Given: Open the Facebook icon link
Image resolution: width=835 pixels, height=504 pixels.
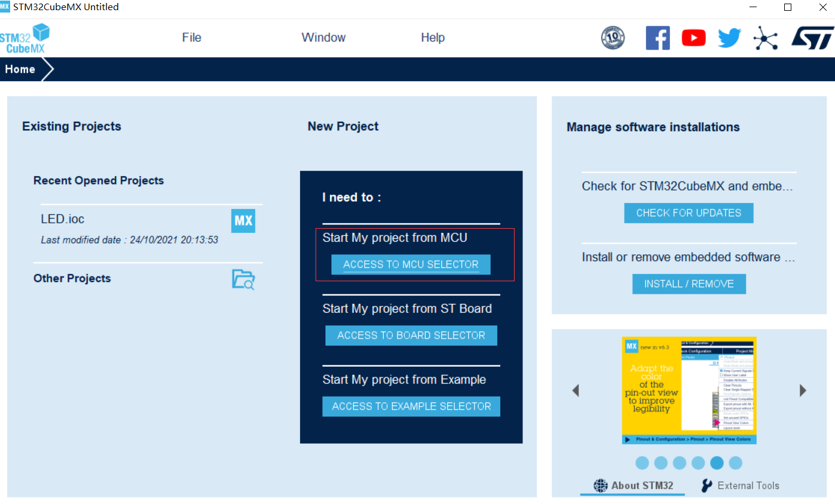Looking at the screenshot, I should tap(657, 38).
